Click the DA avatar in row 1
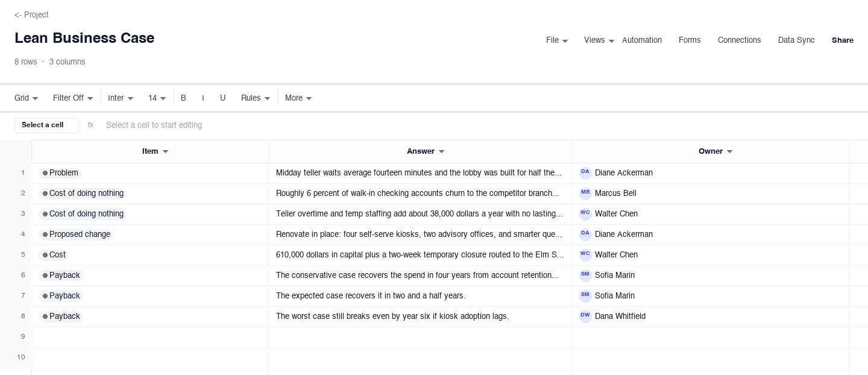 585,173
